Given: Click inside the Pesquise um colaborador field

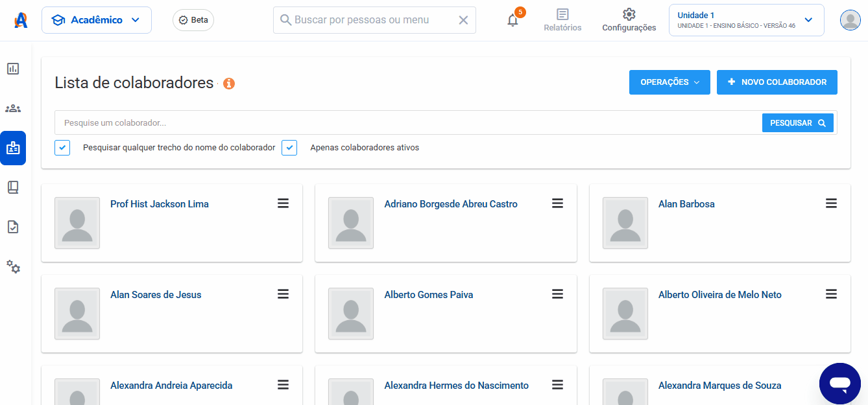Looking at the screenshot, I should pos(259,122).
